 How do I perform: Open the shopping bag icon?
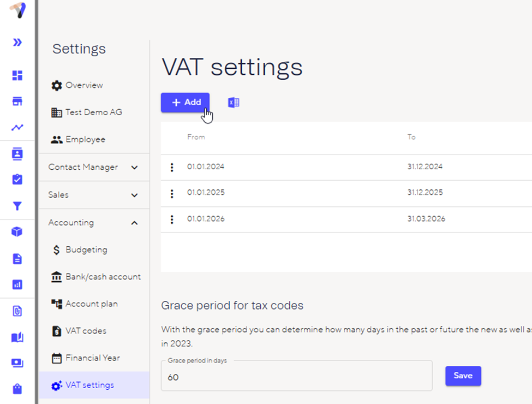[17, 389]
